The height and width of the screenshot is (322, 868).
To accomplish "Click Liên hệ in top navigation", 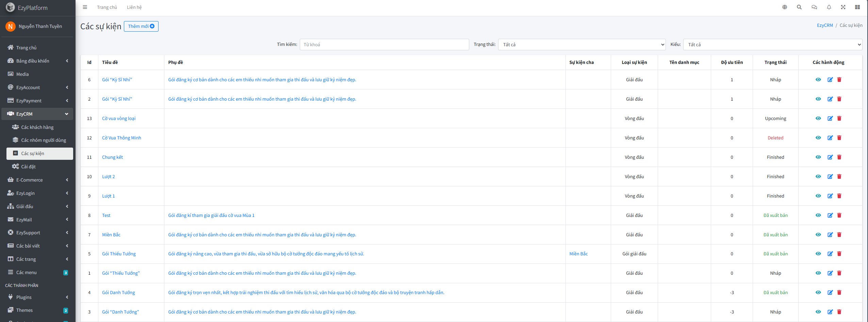I will click(x=134, y=7).
